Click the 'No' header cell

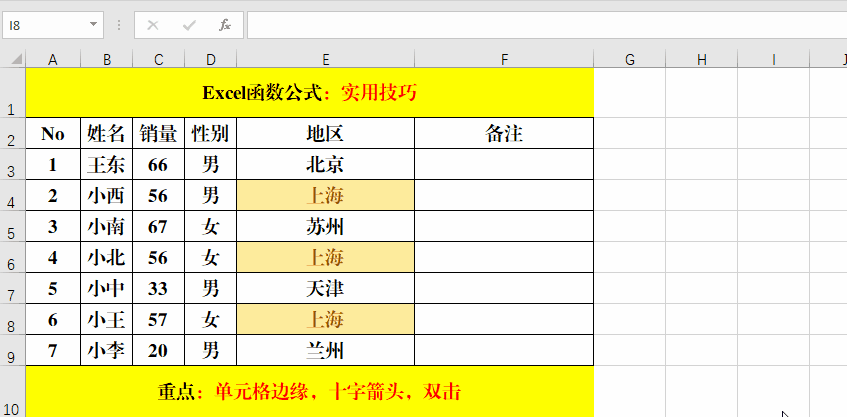(53, 133)
